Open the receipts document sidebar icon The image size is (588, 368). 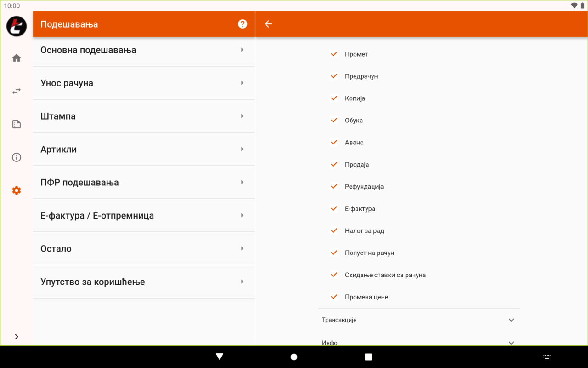click(17, 124)
